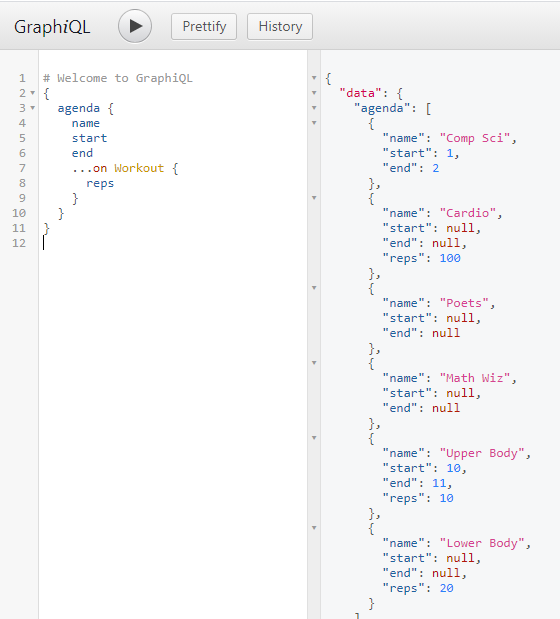
Task: Click the 'end' field on query line 6
Action: (x=82, y=153)
